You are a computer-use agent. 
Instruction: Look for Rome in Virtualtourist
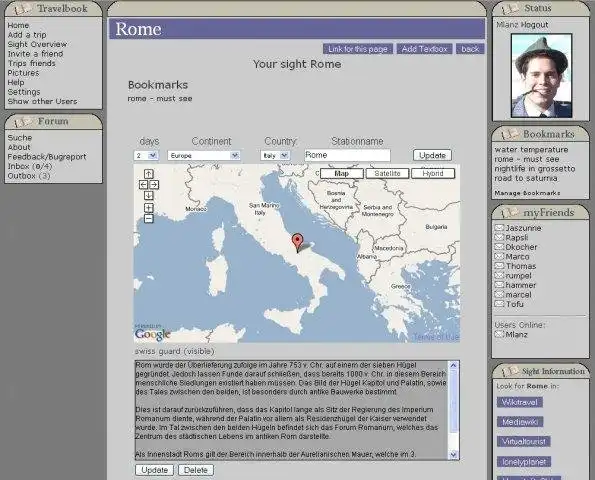point(524,442)
